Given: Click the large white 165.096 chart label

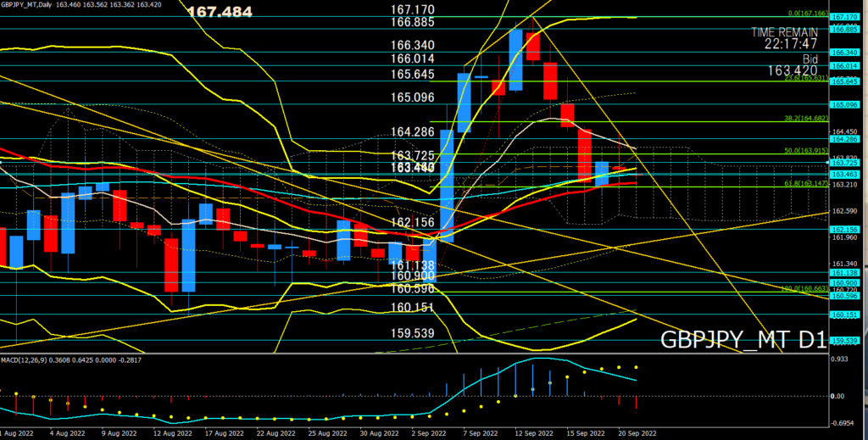Looking at the screenshot, I should 413,97.
